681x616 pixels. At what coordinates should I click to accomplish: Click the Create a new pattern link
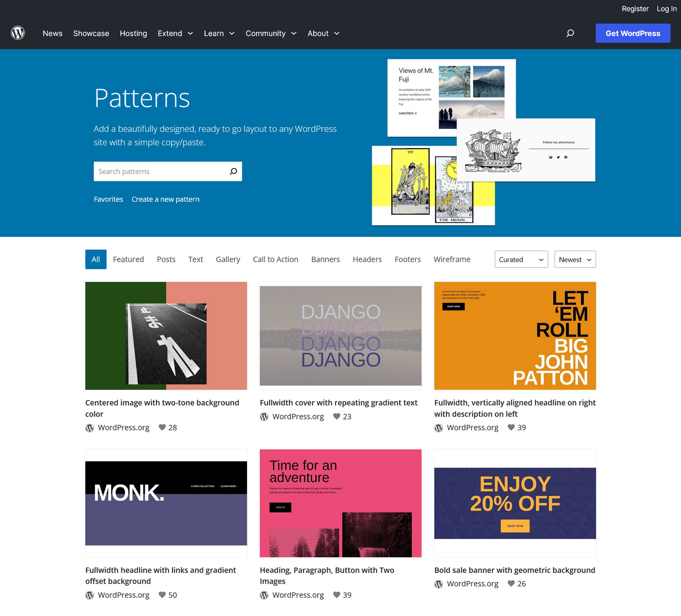pyautogui.click(x=165, y=199)
